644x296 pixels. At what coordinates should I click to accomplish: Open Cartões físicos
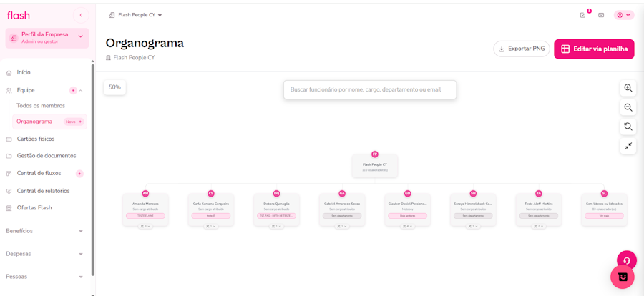[36, 139]
